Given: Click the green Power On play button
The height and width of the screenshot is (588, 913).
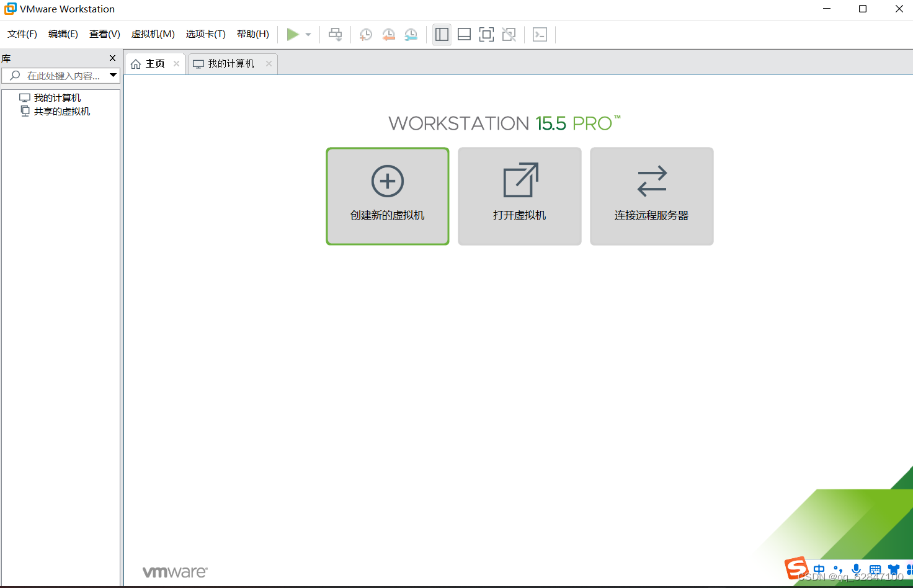Looking at the screenshot, I should pos(293,35).
